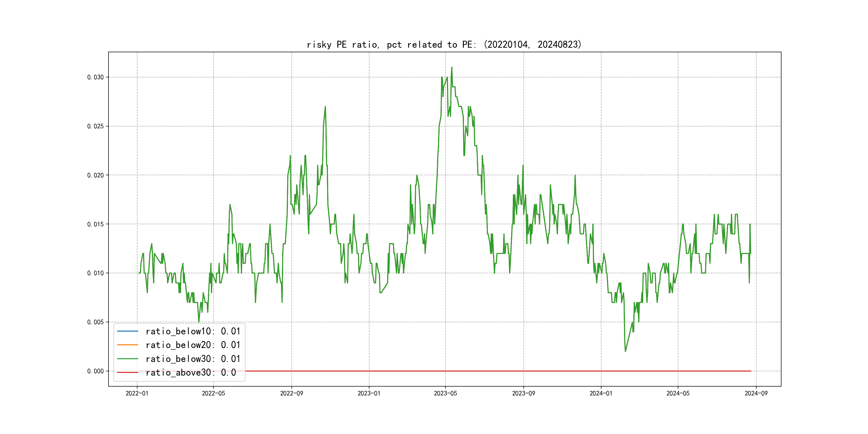The height and width of the screenshot is (434, 868).
Task: Click the 0.015 y-axis tick label
Action: [95, 224]
